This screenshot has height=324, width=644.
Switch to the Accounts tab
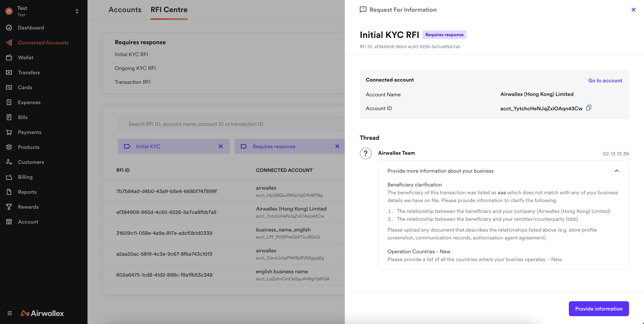pos(125,10)
